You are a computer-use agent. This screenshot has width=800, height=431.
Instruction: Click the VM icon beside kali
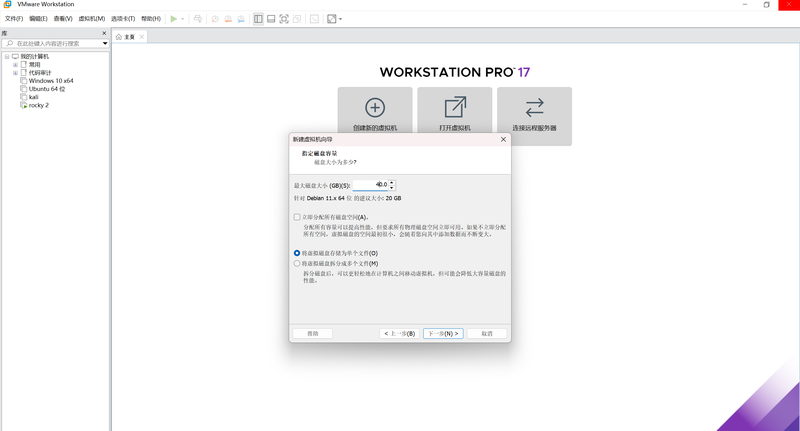click(23, 97)
